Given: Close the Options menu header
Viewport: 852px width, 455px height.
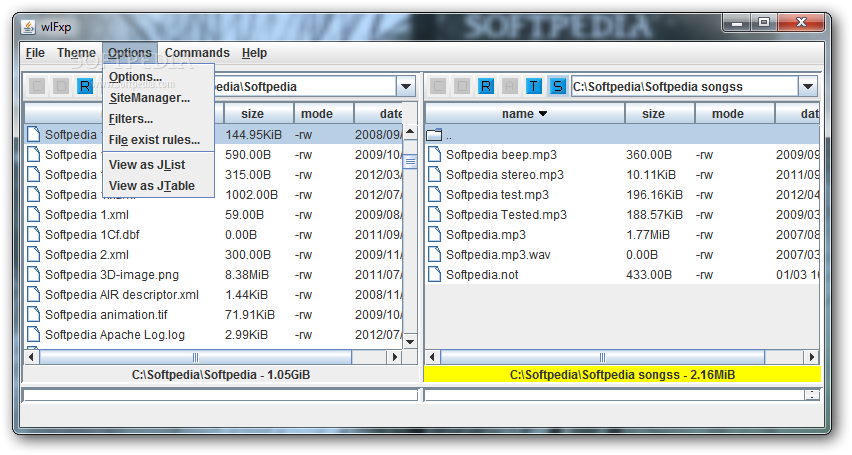Looking at the screenshot, I should [130, 53].
